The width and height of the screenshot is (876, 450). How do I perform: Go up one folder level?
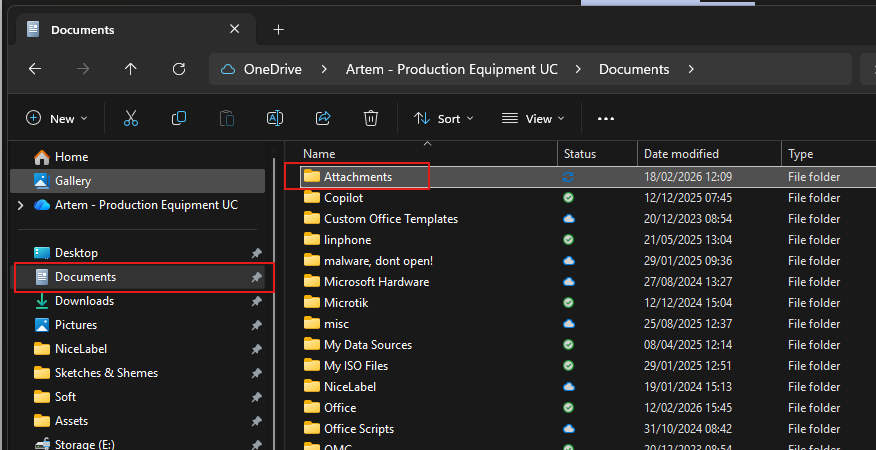130,69
